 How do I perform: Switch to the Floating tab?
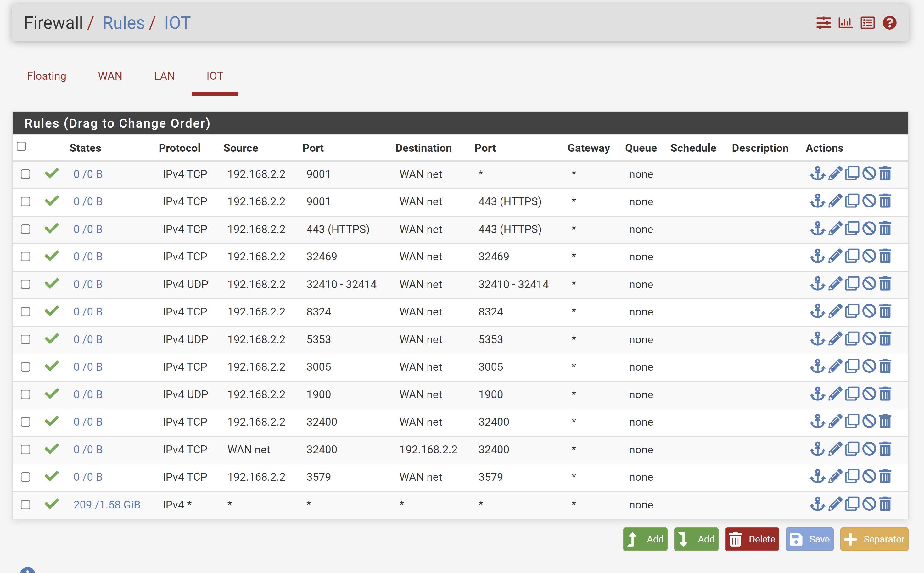pyautogui.click(x=47, y=76)
